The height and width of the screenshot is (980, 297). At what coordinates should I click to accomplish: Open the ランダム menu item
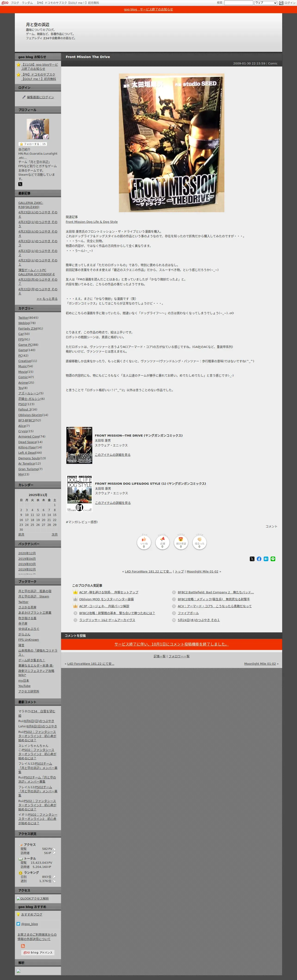click(27, 3)
